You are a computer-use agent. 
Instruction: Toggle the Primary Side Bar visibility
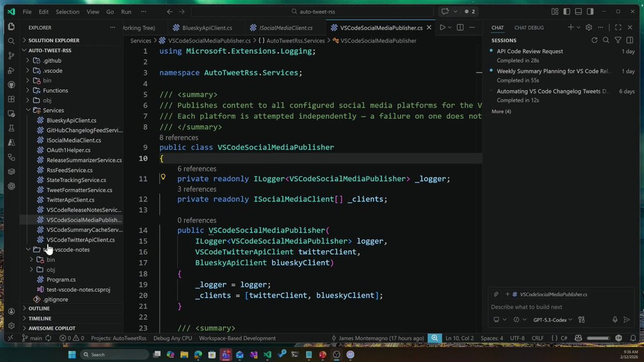click(567, 11)
